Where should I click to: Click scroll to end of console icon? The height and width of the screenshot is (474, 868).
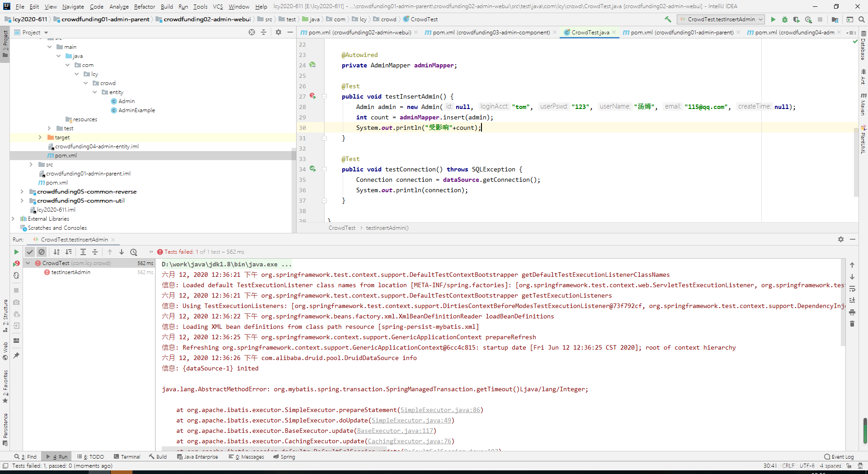852,300
